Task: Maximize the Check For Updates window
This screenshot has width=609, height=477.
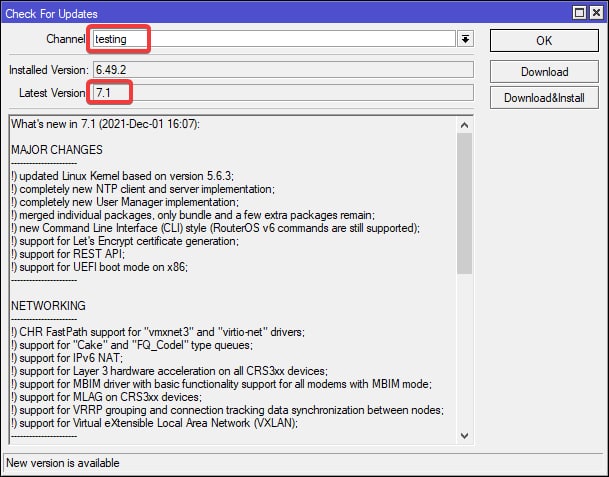Action: [x=579, y=13]
